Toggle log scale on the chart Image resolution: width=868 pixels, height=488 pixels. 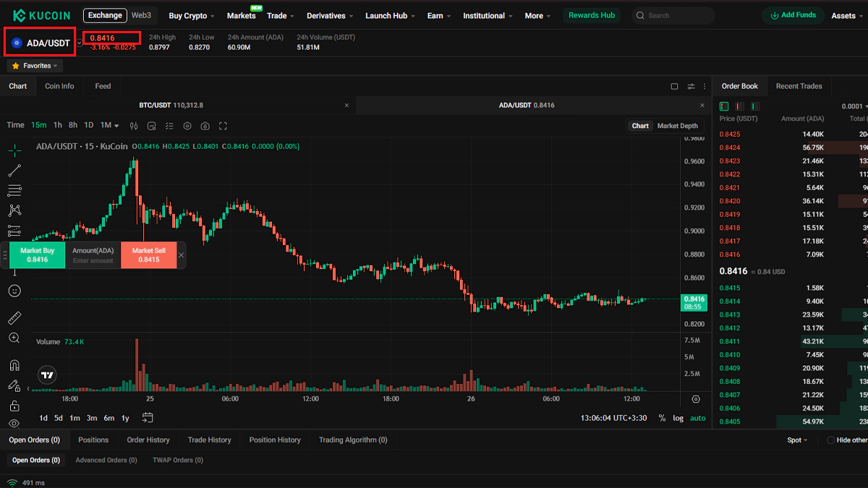678,418
